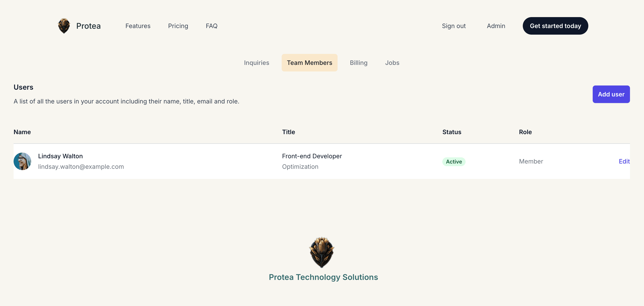644x306 pixels.
Task: Switch to the Billing tab
Action: (x=359, y=62)
